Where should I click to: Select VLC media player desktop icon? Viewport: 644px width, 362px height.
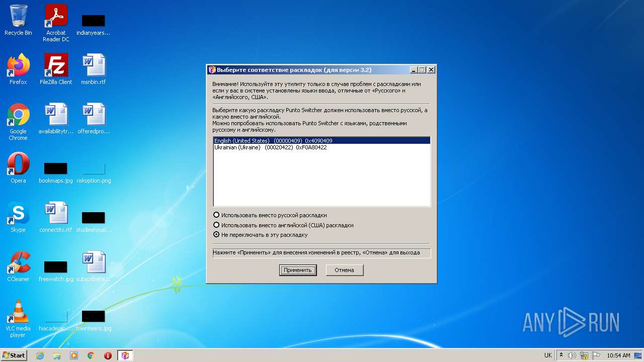18,319
